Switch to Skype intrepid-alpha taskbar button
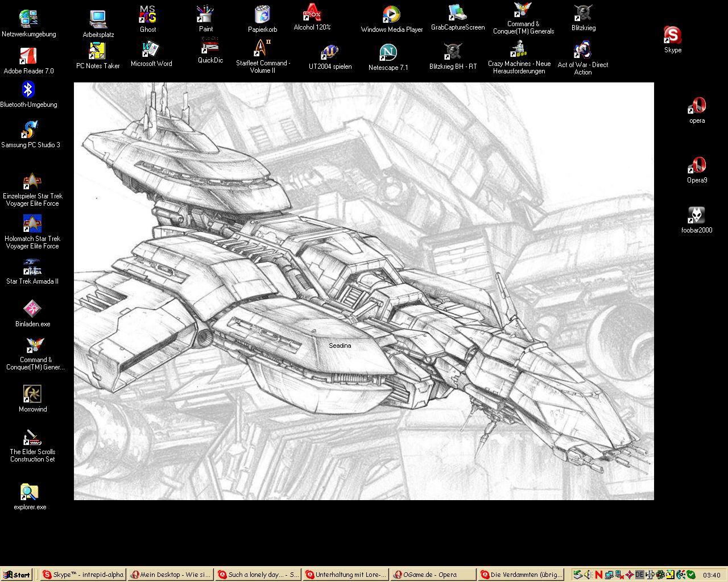The width and height of the screenshot is (728, 582). (x=83, y=575)
